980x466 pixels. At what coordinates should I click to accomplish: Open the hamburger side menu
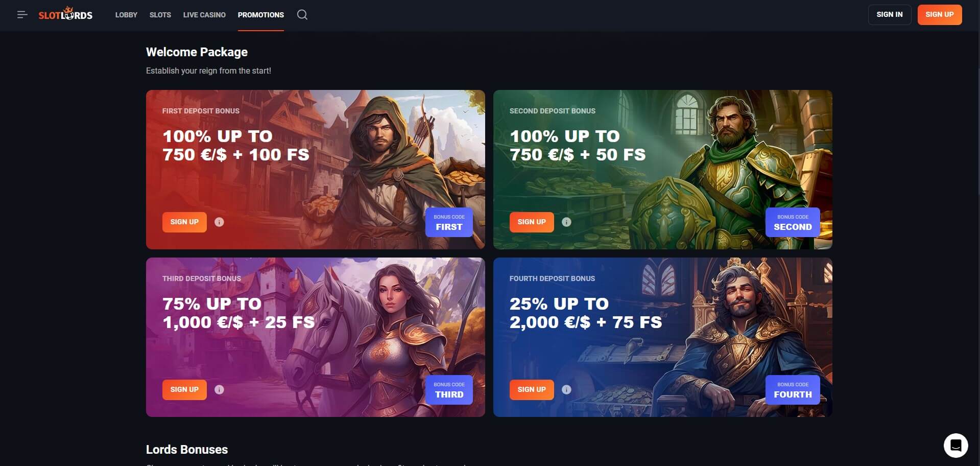(22, 15)
